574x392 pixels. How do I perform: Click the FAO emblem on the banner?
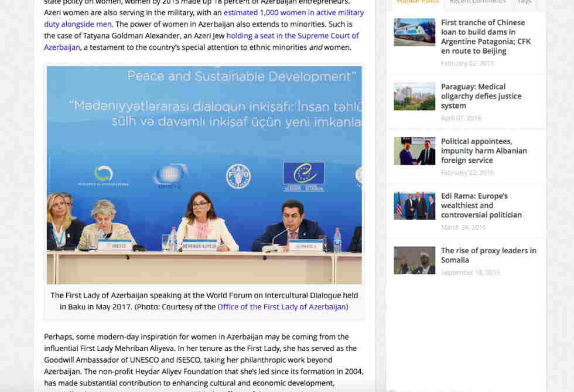(238, 176)
